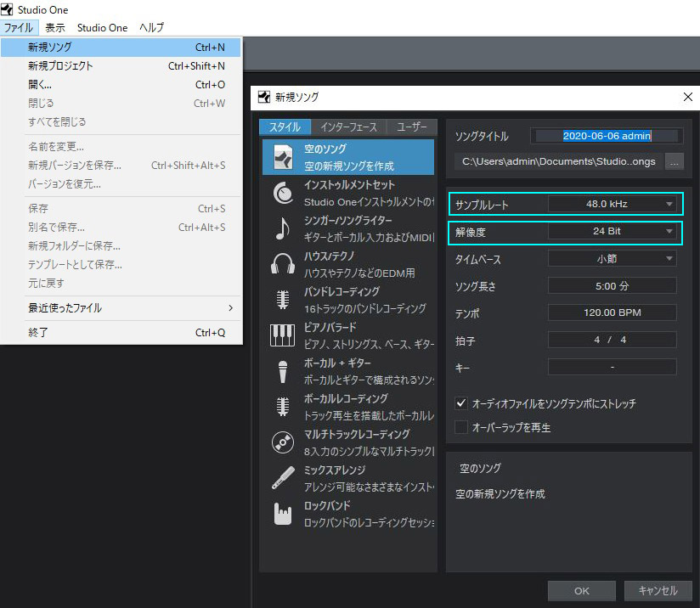Open the 表示 menu

(55, 28)
